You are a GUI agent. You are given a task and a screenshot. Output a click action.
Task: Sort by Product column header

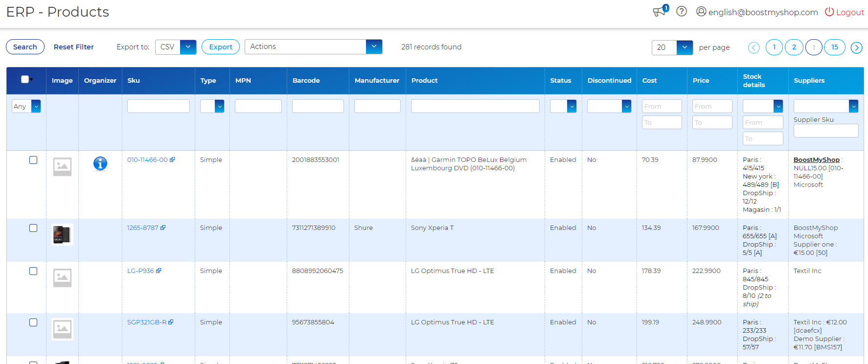(x=424, y=81)
